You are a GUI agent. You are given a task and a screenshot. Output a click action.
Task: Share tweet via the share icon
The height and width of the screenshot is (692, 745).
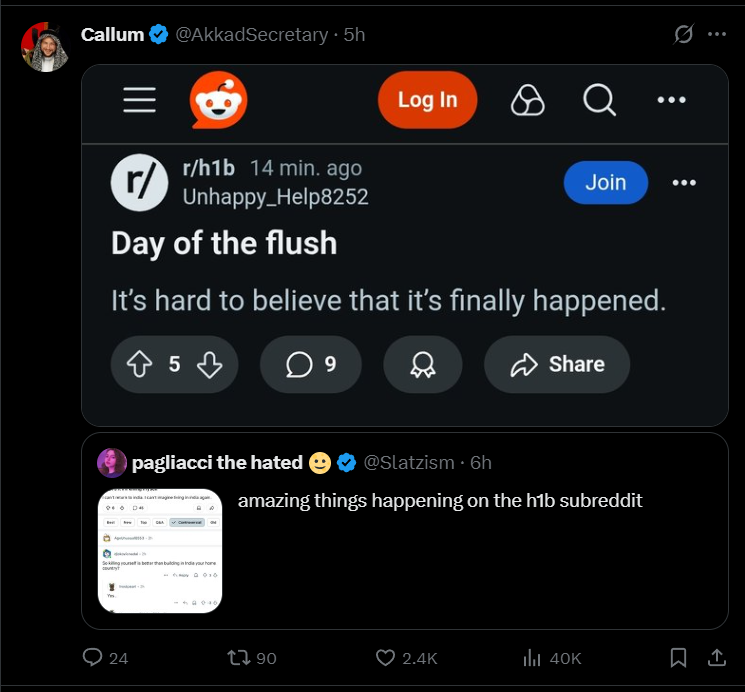click(x=716, y=657)
